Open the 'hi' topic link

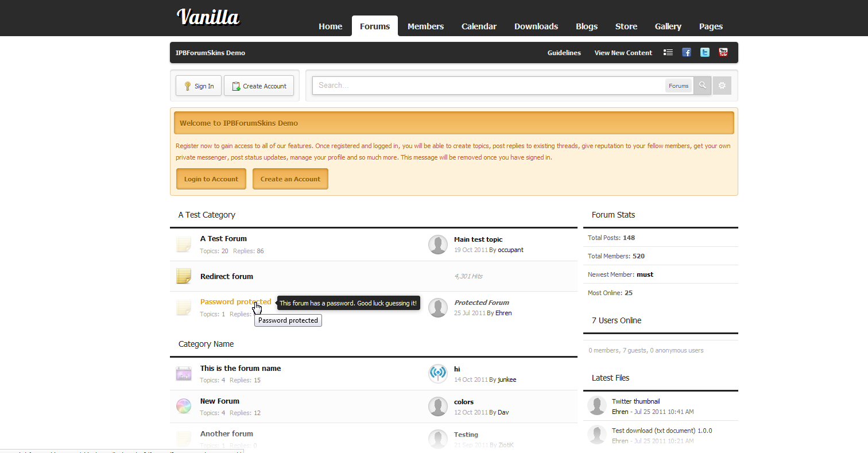click(457, 369)
